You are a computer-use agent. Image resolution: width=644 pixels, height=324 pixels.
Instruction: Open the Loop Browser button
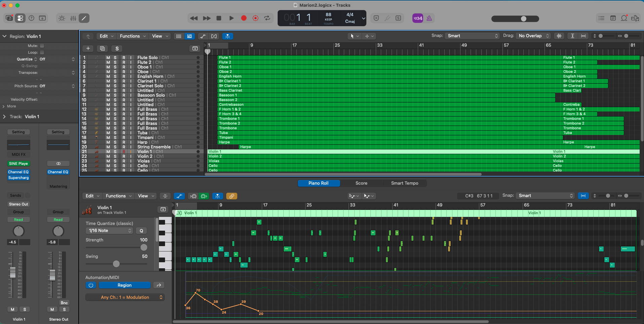[624, 18]
